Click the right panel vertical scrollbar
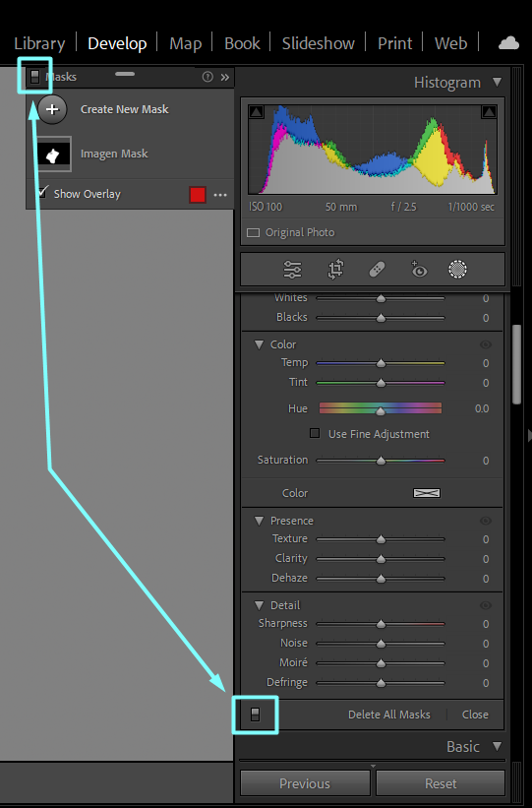532x808 pixels. click(x=516, y=364)
